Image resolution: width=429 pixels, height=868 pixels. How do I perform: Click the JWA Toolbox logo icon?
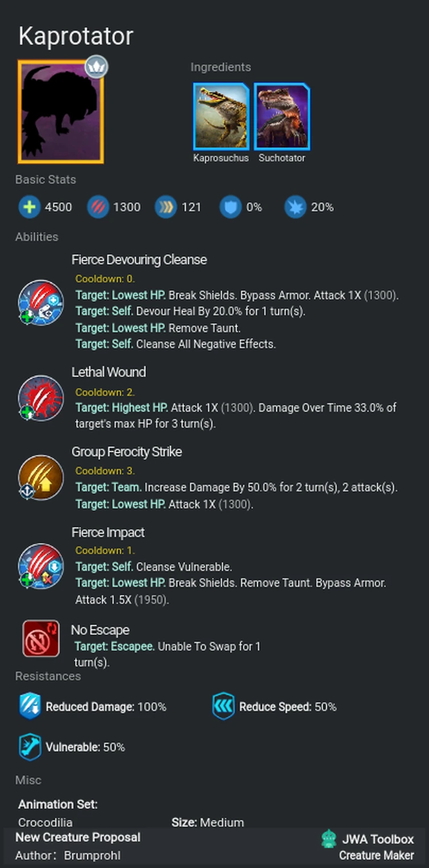[329, 839]
